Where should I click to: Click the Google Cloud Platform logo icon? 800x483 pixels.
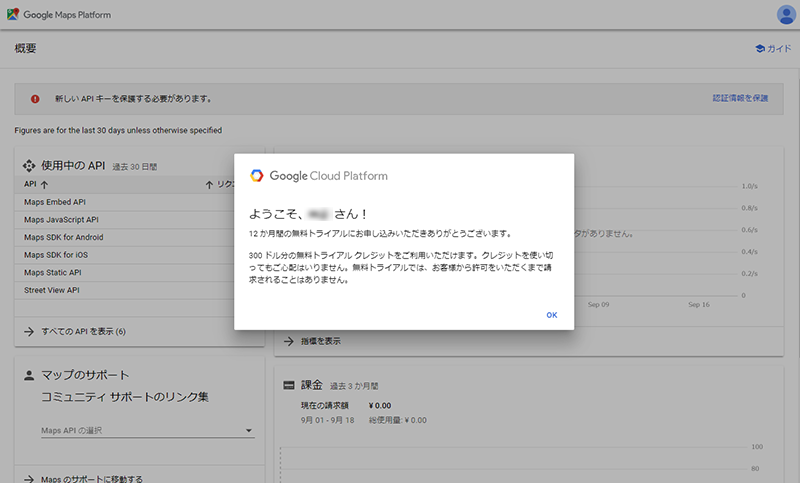(x=257, y=176)
